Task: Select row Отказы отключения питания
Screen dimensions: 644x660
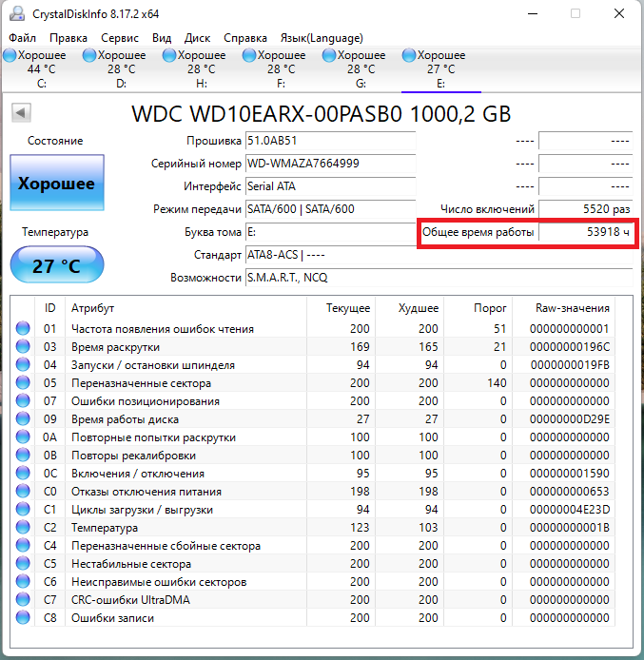Action: click(313, 492)
